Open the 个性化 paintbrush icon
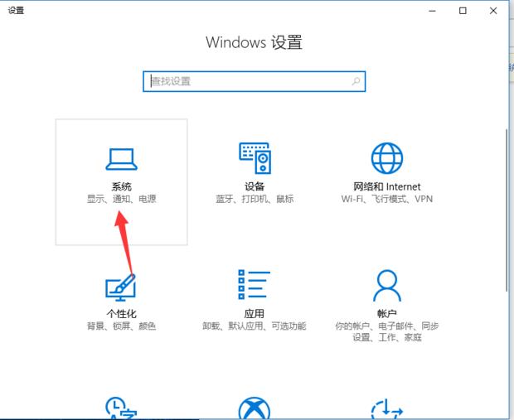514x420 pixels. (x=121, y=287)
